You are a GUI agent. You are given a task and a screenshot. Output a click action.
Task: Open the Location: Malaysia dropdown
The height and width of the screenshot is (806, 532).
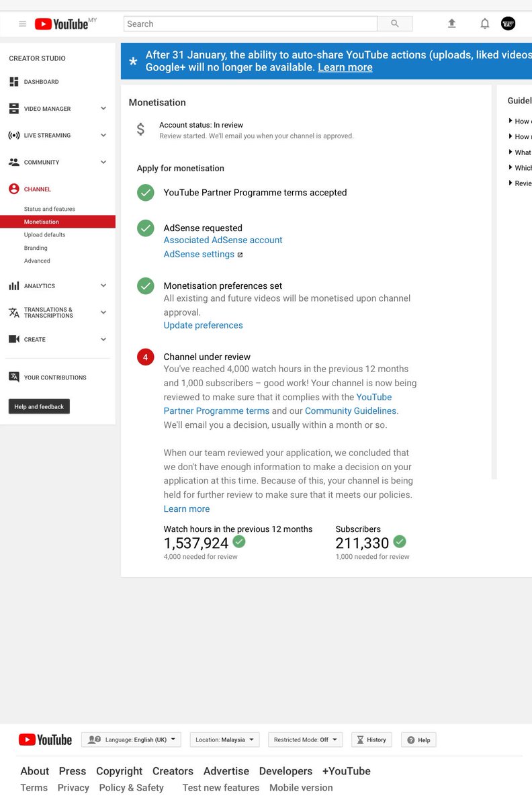224,740
